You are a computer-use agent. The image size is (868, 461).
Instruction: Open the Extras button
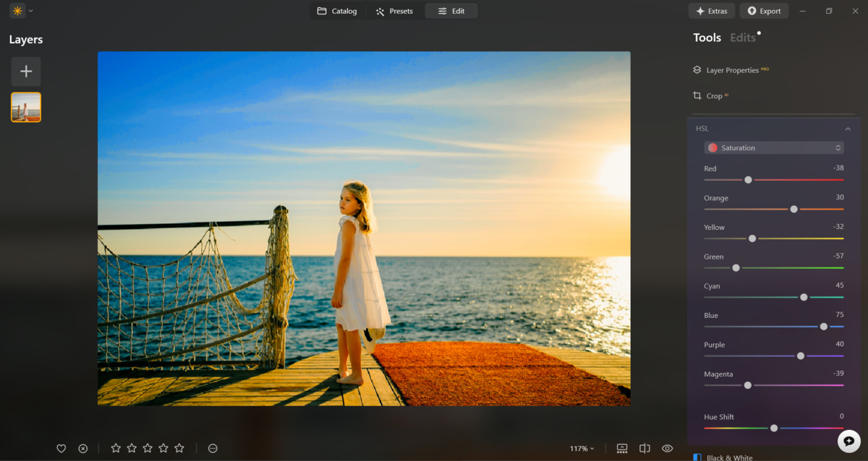pyautogui.click(x=712, y=11)
